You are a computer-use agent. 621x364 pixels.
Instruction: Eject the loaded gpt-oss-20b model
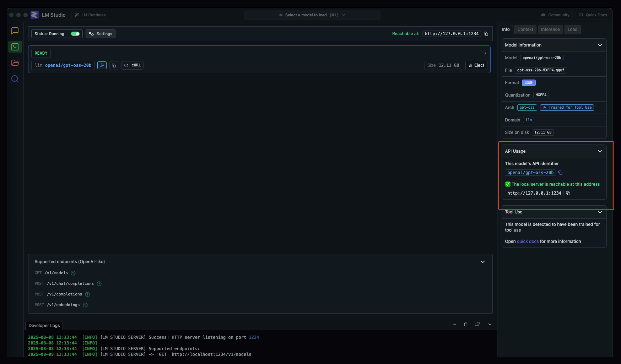point(476,65)
